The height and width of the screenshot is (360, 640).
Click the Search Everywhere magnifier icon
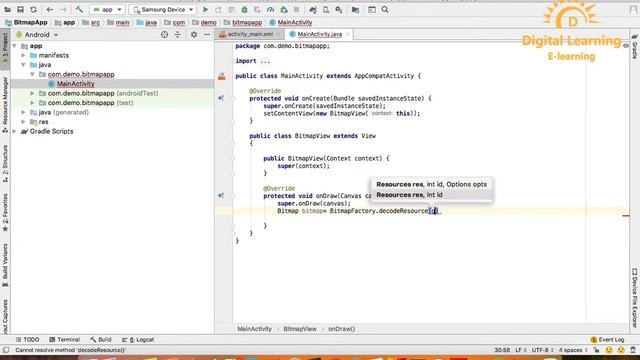tap(385, 9)
